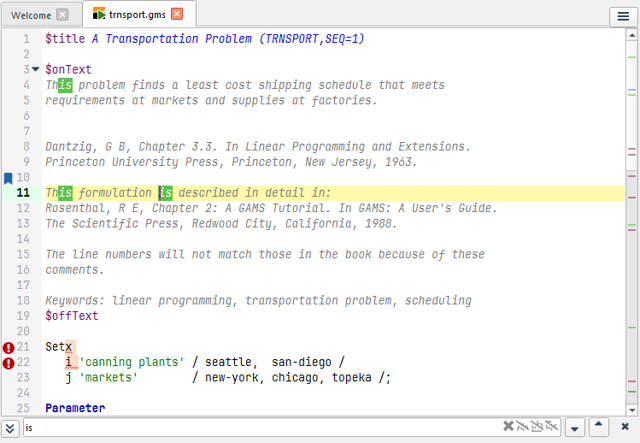Click the error icon on line 22
The image size is (640, 443).
pos(9,363)
